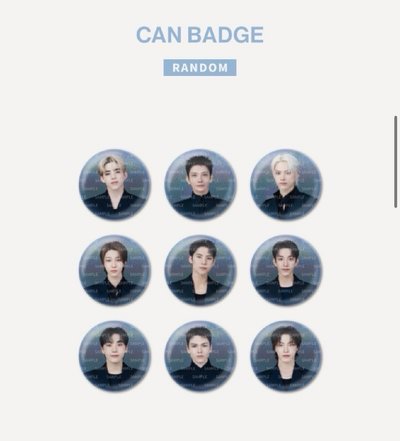View the last badge in the top row
Viewport: 400px width, 441px height.
pyautogui.click(x=286, y=184)
